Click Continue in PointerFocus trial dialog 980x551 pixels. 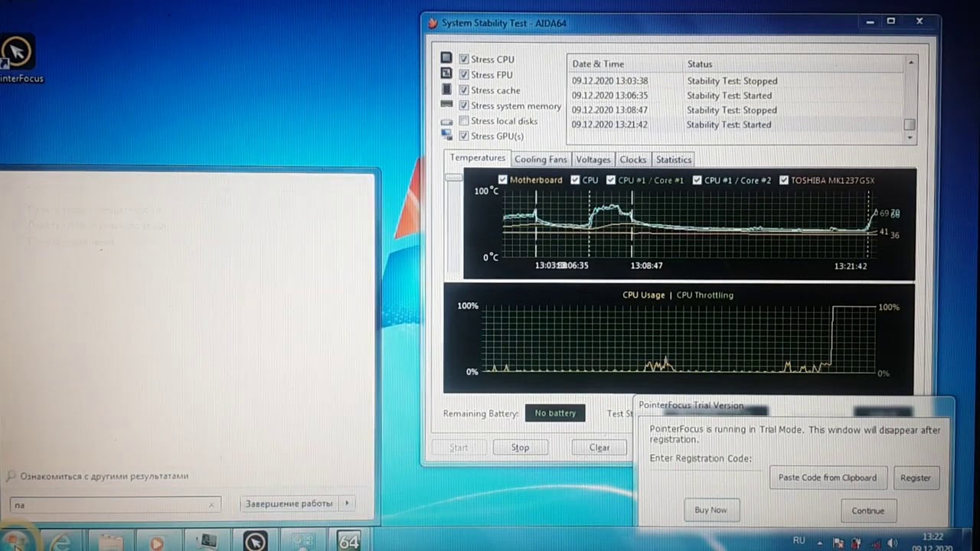[x=867, y=510]
